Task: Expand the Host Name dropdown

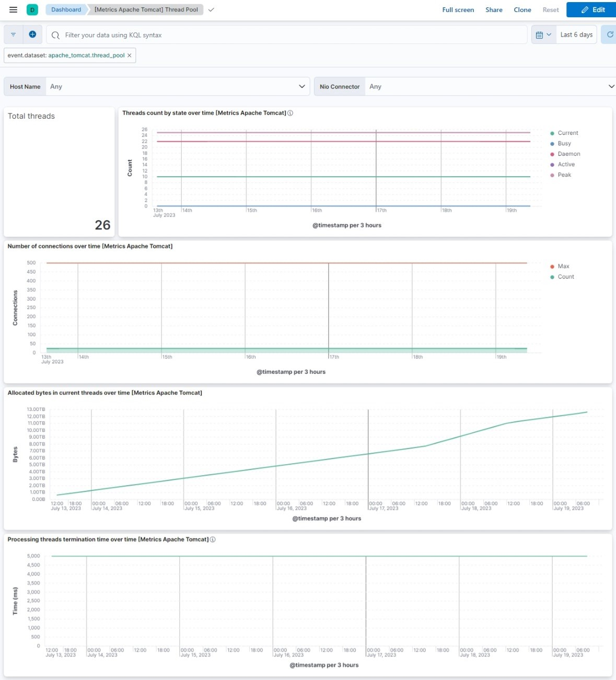Action: coord(301,86)
